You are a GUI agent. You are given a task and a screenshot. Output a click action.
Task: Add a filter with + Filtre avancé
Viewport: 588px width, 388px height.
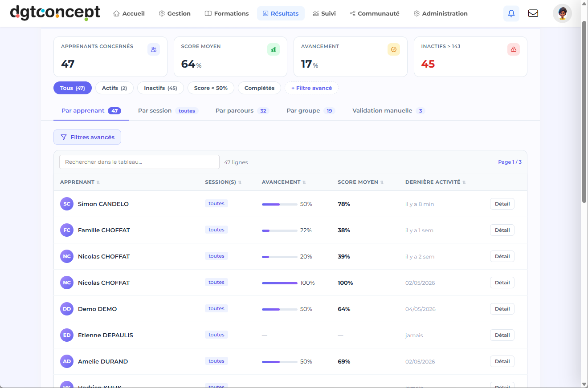(x=311, y=88)
